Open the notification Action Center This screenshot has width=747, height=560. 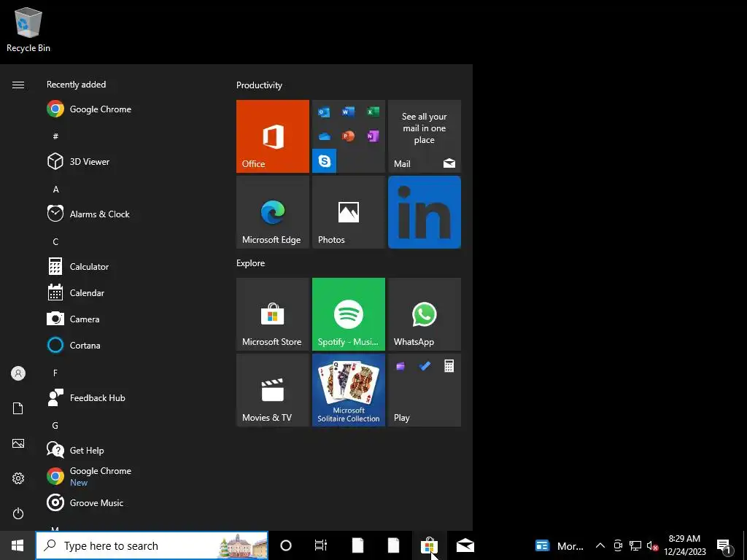[x=724, y=546]
